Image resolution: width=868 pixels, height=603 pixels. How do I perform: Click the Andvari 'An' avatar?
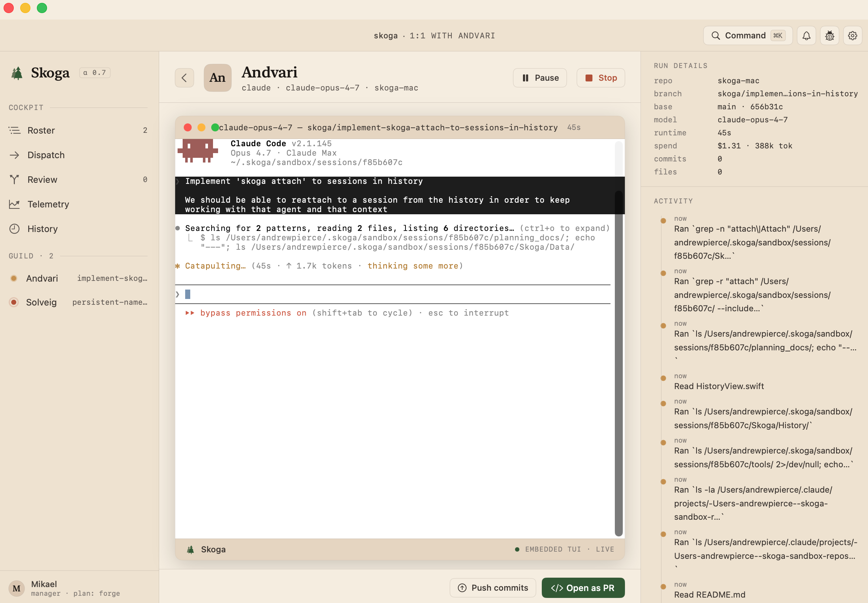[x=217, y=77]
